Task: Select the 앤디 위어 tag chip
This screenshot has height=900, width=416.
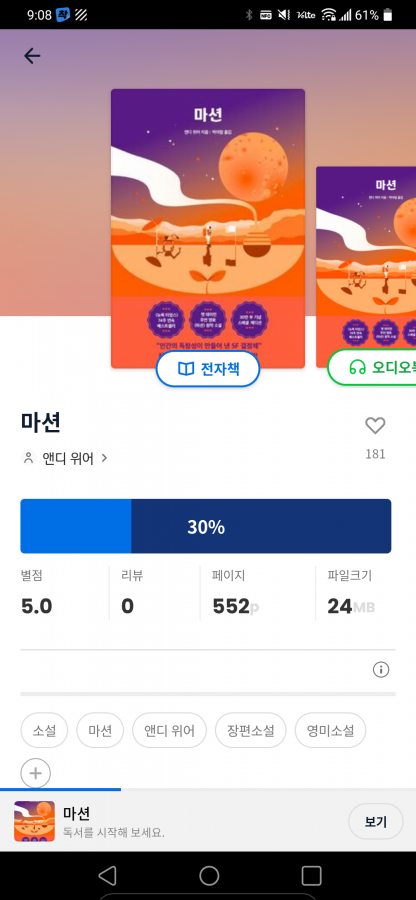Action: (169, 731)
